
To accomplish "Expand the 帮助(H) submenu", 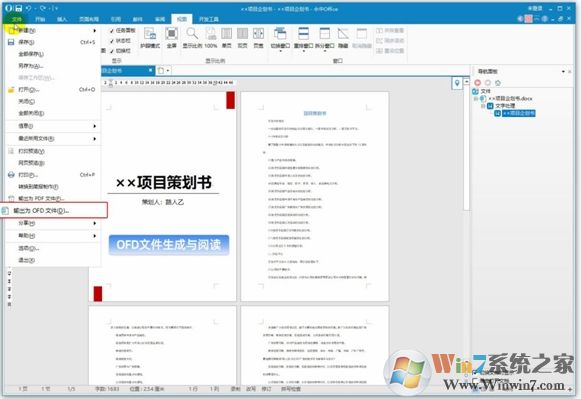I will coord(52,236).
